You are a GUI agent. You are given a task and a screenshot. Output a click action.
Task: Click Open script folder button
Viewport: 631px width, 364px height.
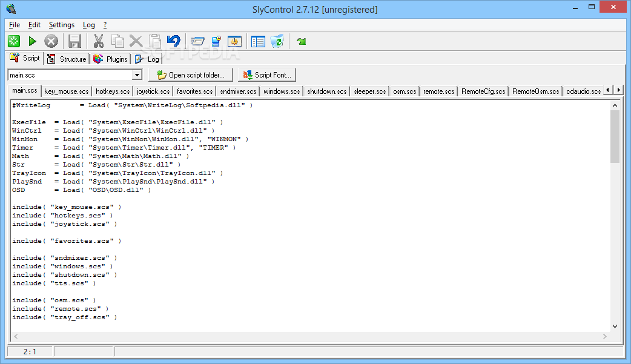[191, 75]
